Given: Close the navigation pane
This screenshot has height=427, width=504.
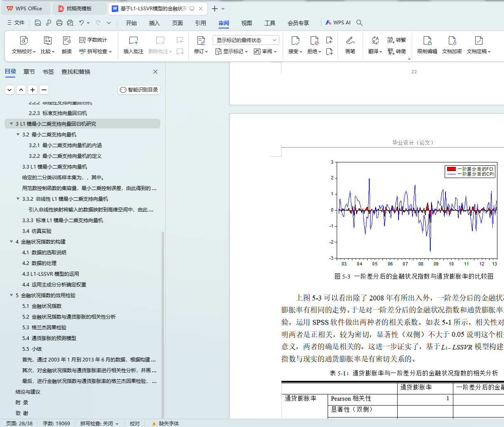Looking at the screenshot, I should [155, 72].
